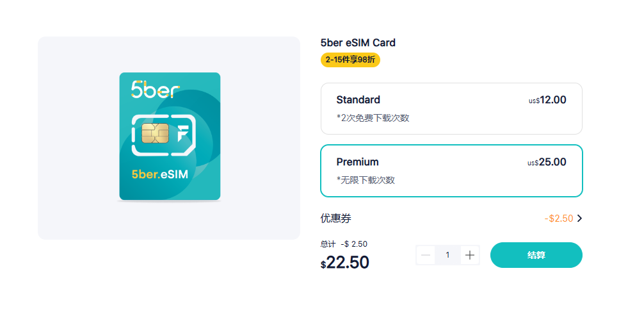Image resolution: width=644 pixels, height=323 pixels.
Task: Click the plus icon to increase quantity
Action: tap(469, 255)
